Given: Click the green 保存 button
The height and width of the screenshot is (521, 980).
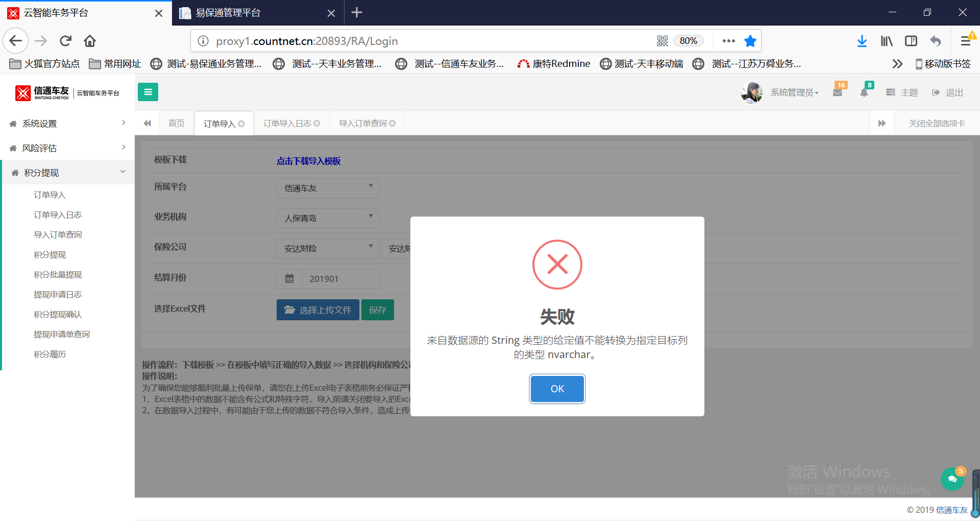Looking at the screenshot, I should pyautogui.click(x=378, y=310).
